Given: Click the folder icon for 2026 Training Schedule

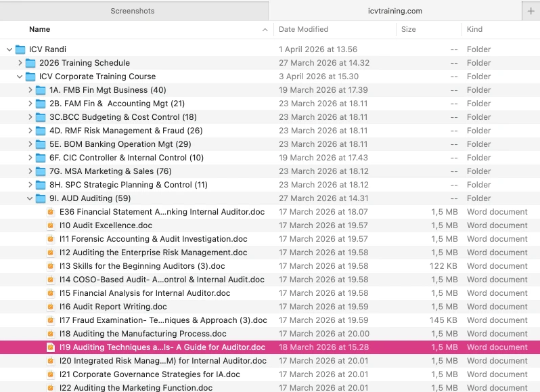Looking at the screenshot, I should tap(30, 63).
